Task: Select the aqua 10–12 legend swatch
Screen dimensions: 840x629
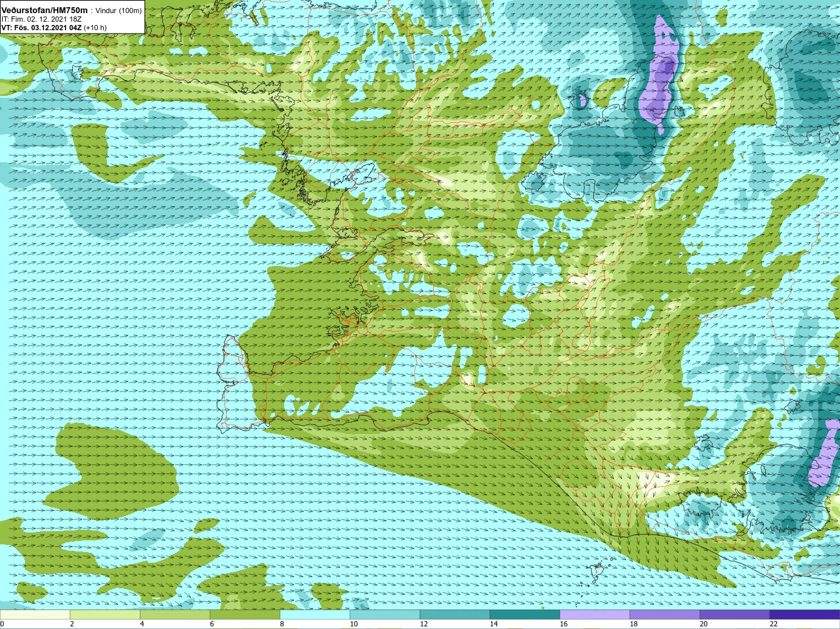Action: point(385,615)
